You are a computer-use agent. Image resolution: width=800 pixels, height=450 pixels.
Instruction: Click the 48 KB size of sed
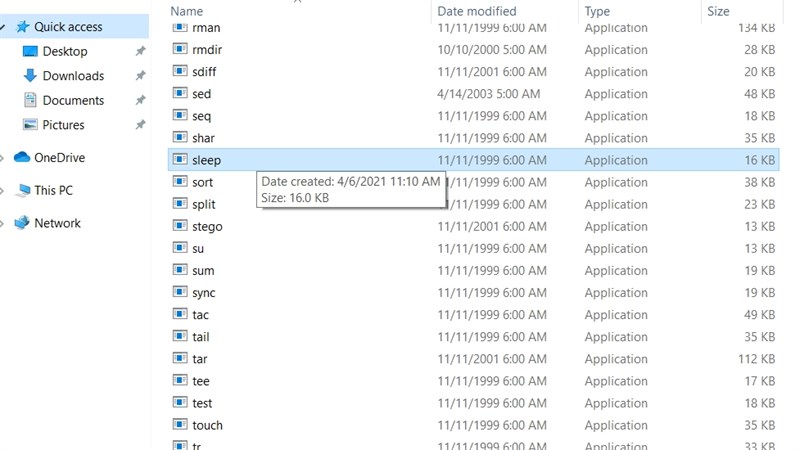pyautogui.click(x=759, y=94)
